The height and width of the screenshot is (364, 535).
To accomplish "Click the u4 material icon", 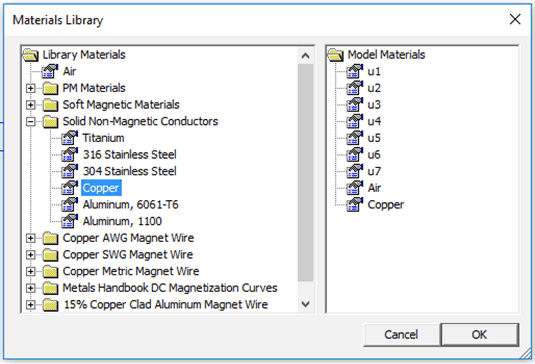I will coord(355,121).
